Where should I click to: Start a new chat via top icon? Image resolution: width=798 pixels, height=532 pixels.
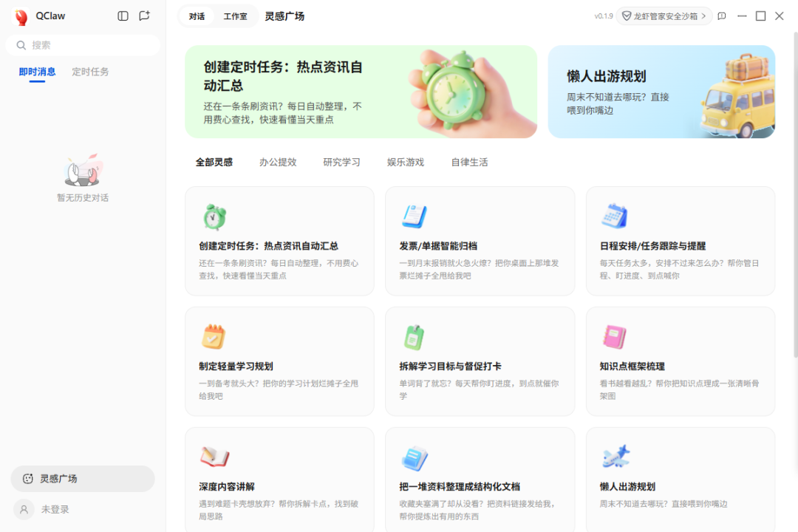[x=144, y=16]
